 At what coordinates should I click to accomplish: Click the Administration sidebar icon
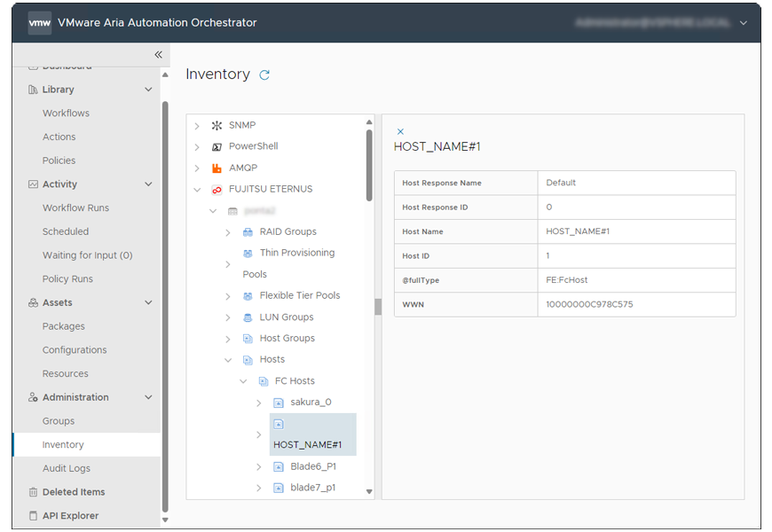coord(33,397)
